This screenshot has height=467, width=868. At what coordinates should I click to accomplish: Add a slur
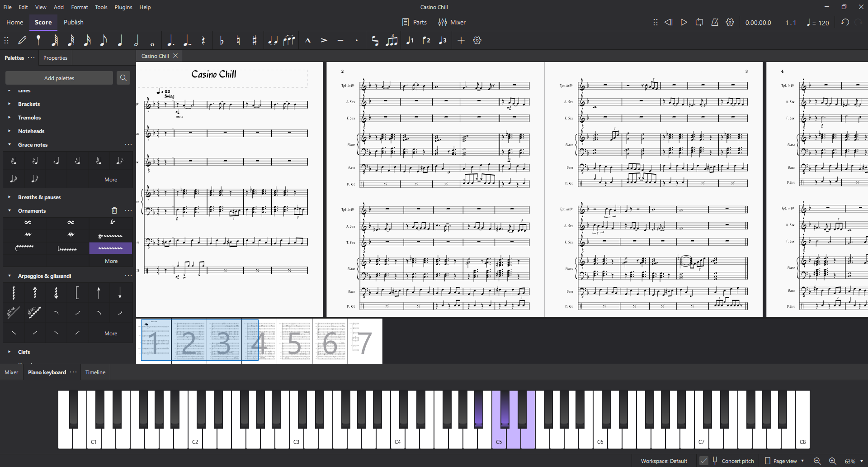[289, 40]
